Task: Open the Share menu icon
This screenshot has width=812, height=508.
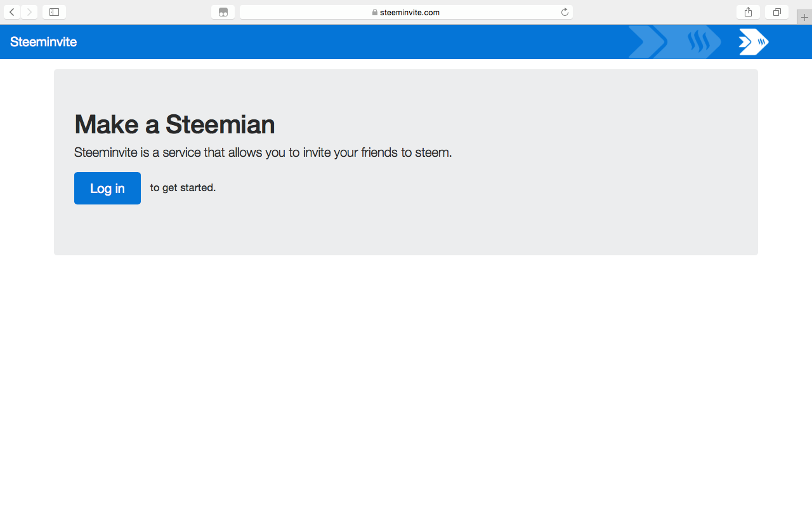Action: click(x=748, y=12)
